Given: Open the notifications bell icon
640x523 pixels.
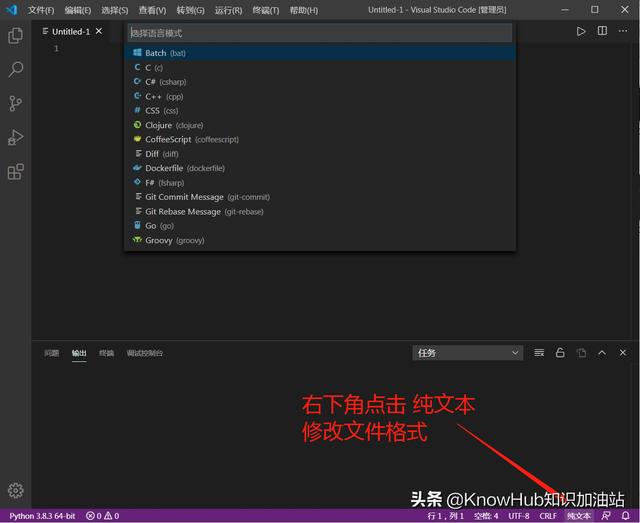Looking at the screenshot, I should 625,516.
